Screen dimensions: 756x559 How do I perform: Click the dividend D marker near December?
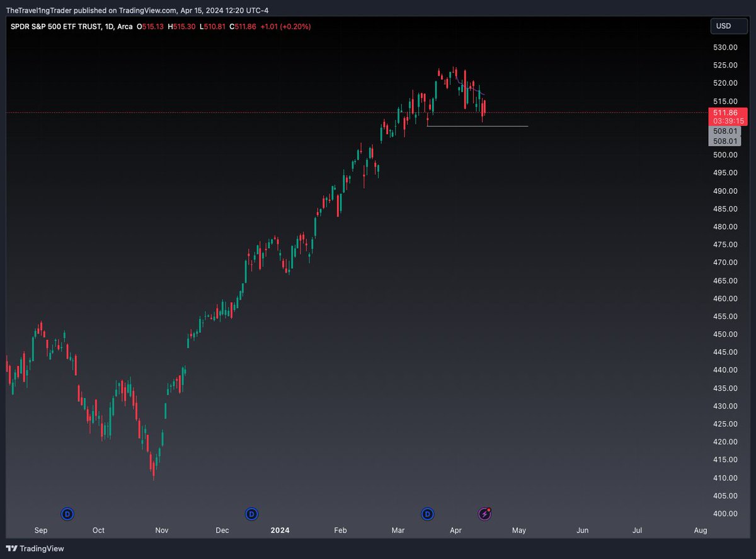[252, 514]
